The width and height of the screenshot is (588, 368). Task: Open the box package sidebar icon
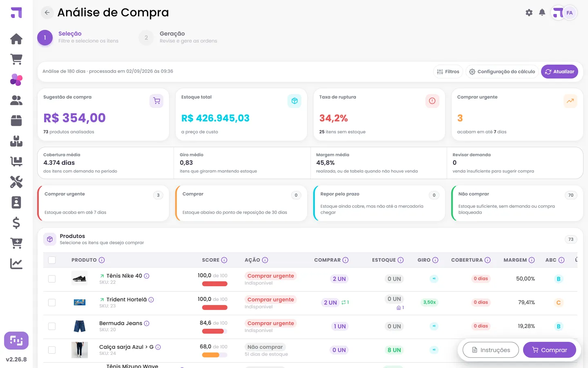[x=16, y=121]
